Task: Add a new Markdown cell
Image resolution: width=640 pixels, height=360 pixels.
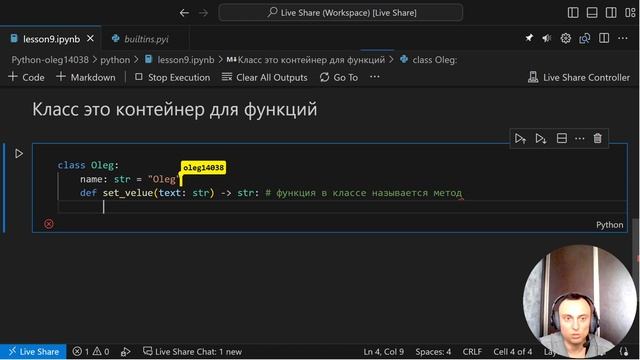Action: (86, 77)
